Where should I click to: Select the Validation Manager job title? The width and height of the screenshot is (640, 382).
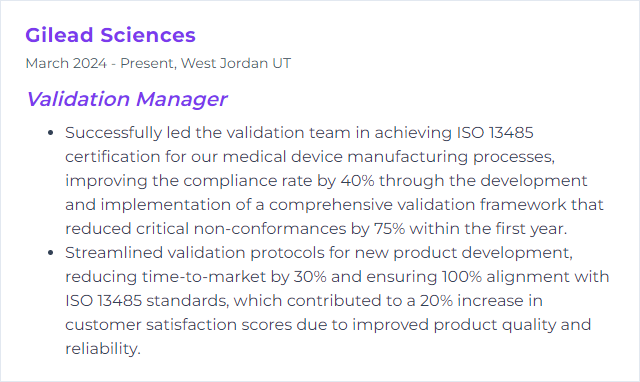point(127,99)
